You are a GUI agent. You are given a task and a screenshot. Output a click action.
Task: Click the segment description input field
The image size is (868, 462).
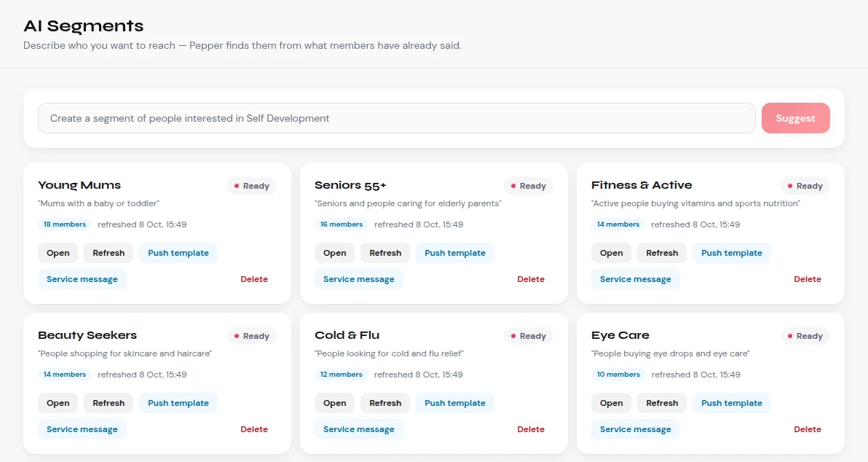click(x=396, y=118)
